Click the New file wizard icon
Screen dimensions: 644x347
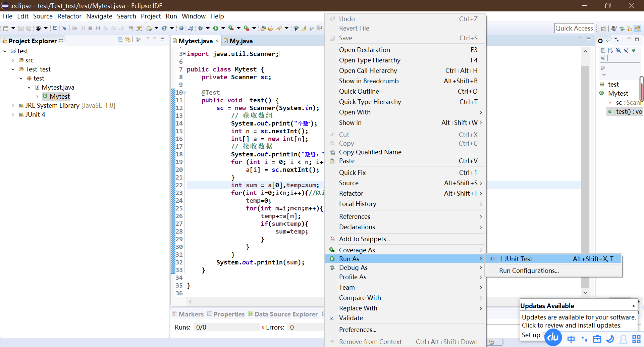(x=6, y=29)
